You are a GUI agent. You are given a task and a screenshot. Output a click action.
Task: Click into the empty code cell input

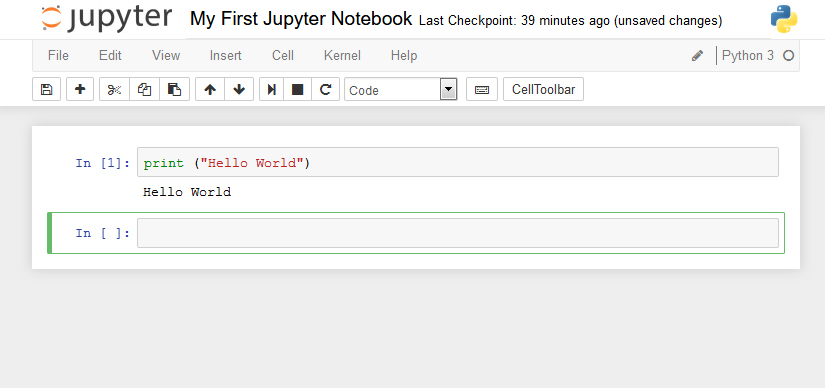[458, 233]
